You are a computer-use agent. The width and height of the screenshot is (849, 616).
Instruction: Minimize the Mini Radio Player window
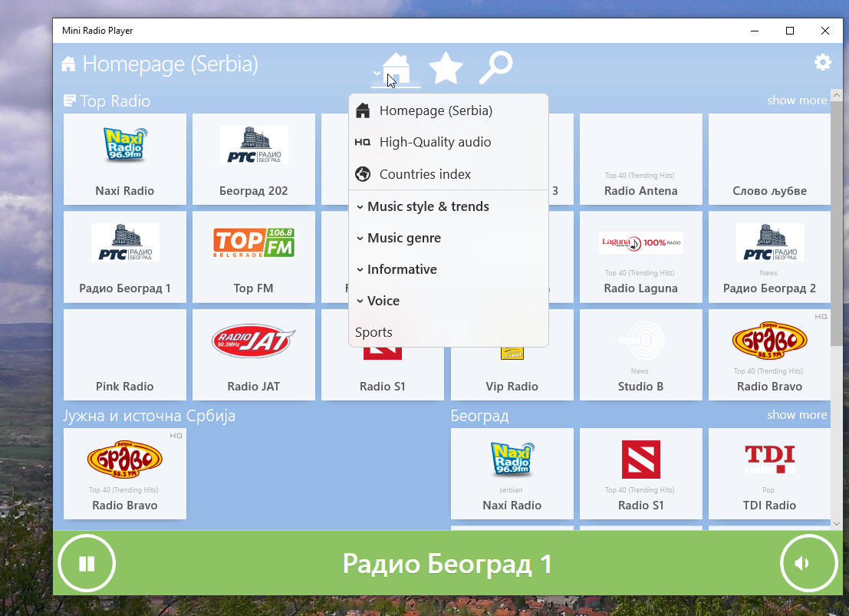754,31
